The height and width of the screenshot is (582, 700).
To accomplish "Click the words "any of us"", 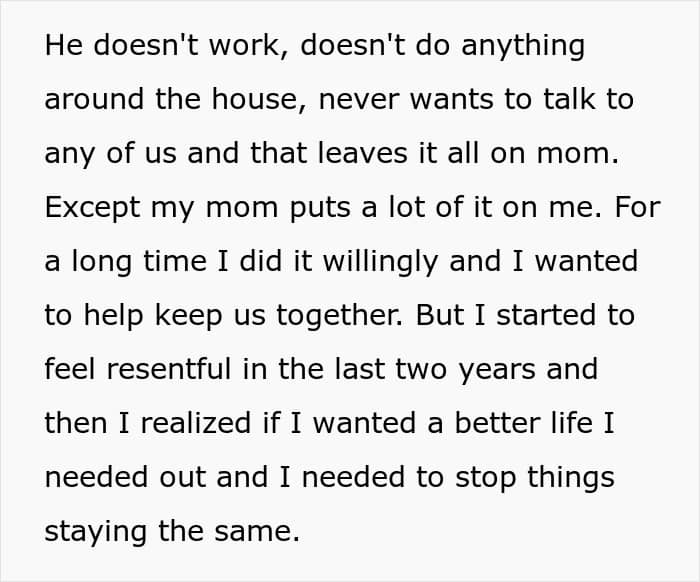I will [110, 154].
